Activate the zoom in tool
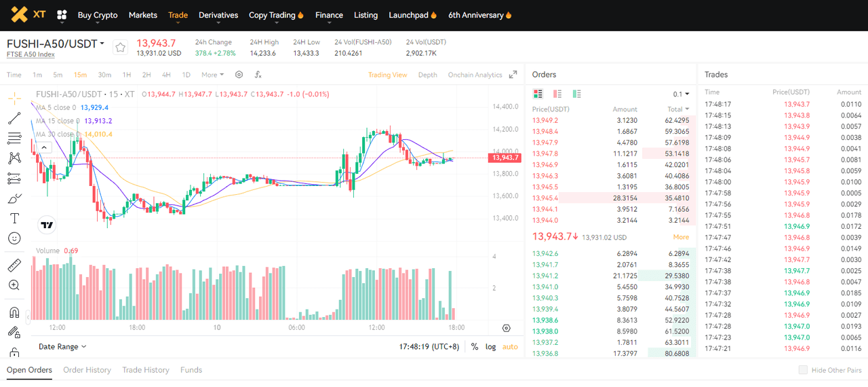The height and width of the screenshot is (387, 868). [x=14, y=285]
